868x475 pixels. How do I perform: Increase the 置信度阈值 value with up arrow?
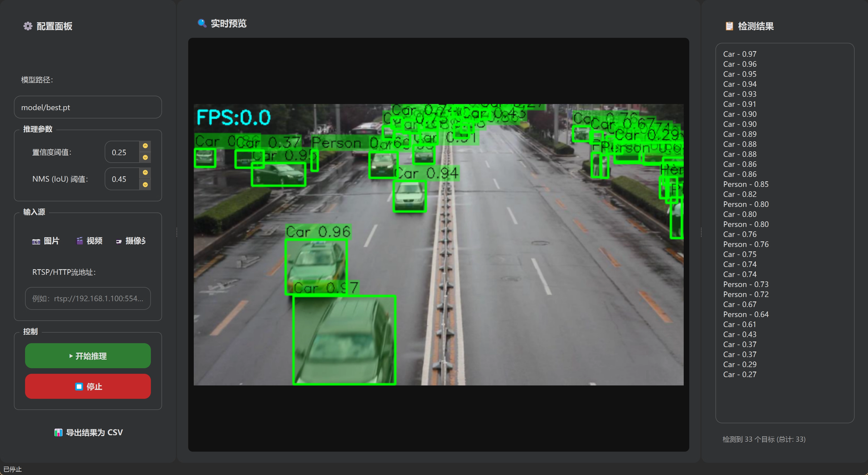coord(145,146)
